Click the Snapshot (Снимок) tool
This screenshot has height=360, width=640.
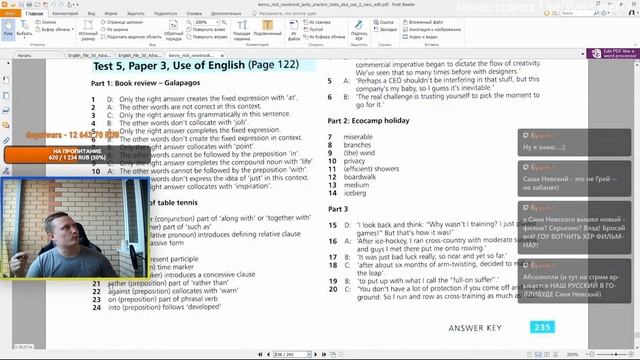tap(46, 22)
